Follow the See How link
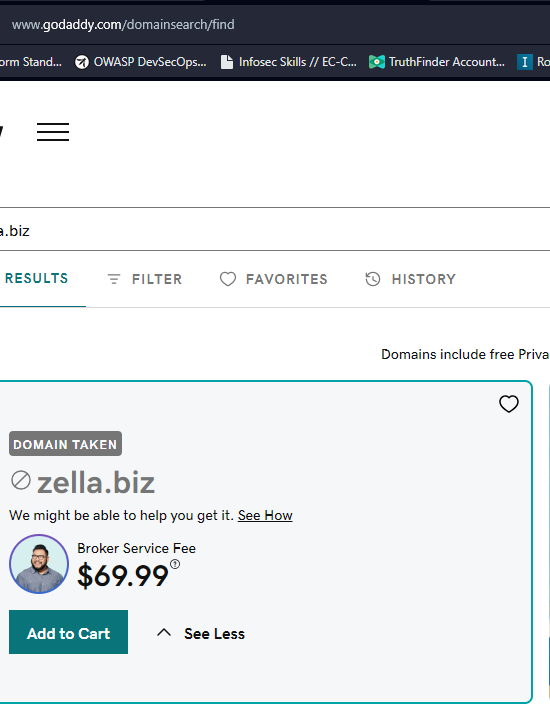Screen dimensions: 550x720 (x=265, y=516)
